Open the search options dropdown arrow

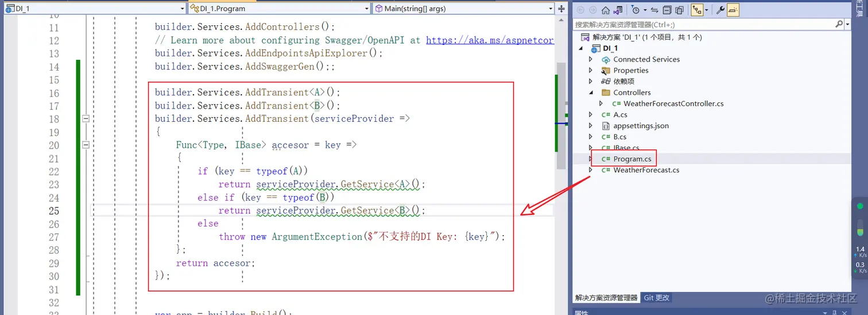(x=847, y=25)
